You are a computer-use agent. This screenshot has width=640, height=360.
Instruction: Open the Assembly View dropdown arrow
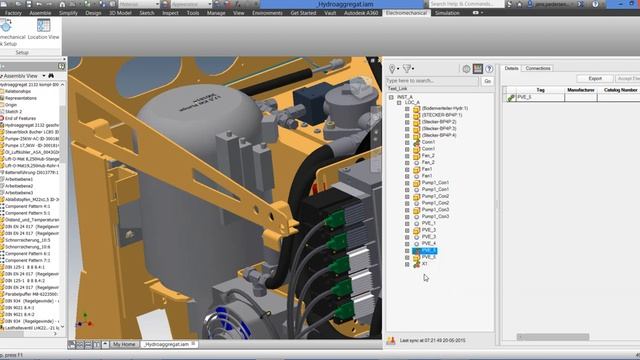(44, 76)
